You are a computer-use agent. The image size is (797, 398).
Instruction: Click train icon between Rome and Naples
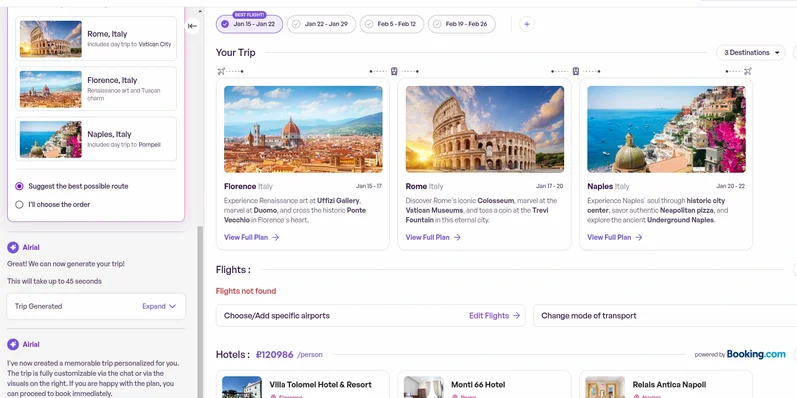point(575,71)
